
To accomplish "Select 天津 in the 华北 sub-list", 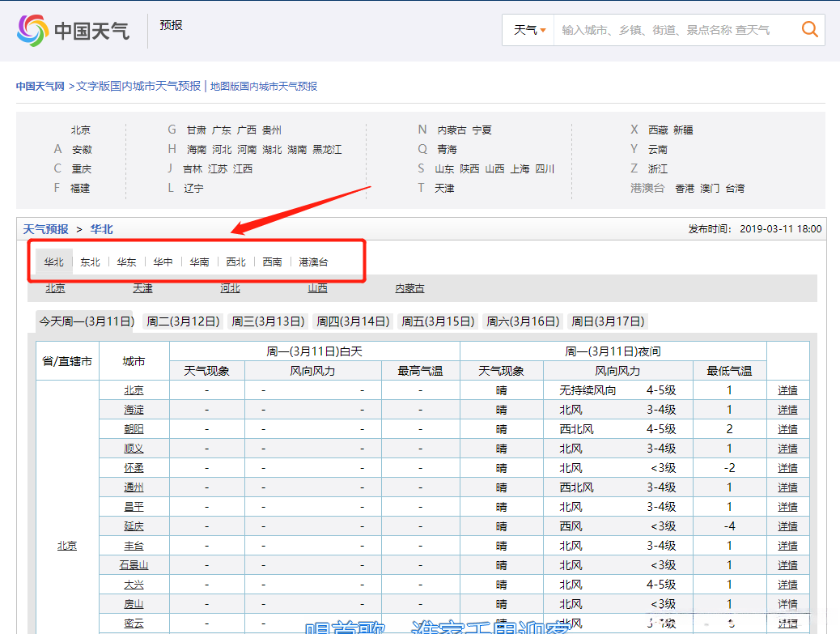I will (x=142, y=288).
